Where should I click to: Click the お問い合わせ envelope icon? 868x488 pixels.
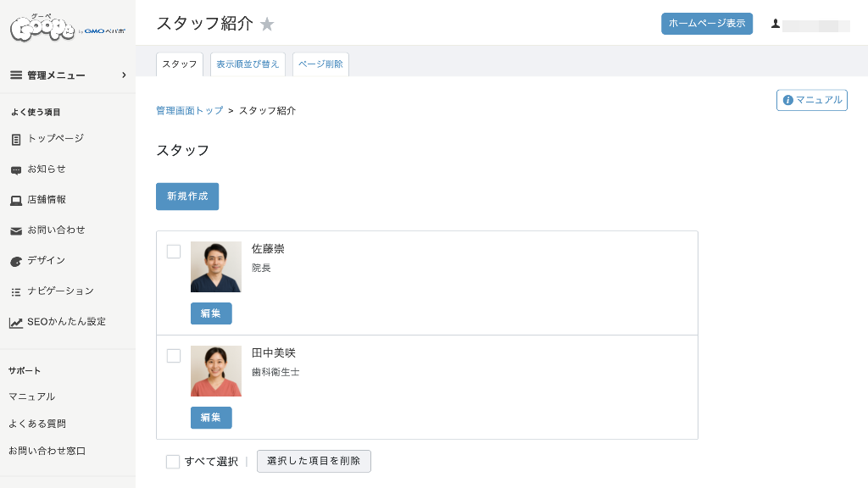(x=16, y=230)
